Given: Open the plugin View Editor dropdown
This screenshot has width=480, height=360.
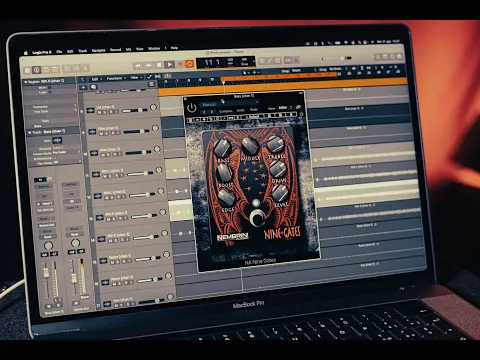Looking at the screenshot, I should tap(285, 108).
